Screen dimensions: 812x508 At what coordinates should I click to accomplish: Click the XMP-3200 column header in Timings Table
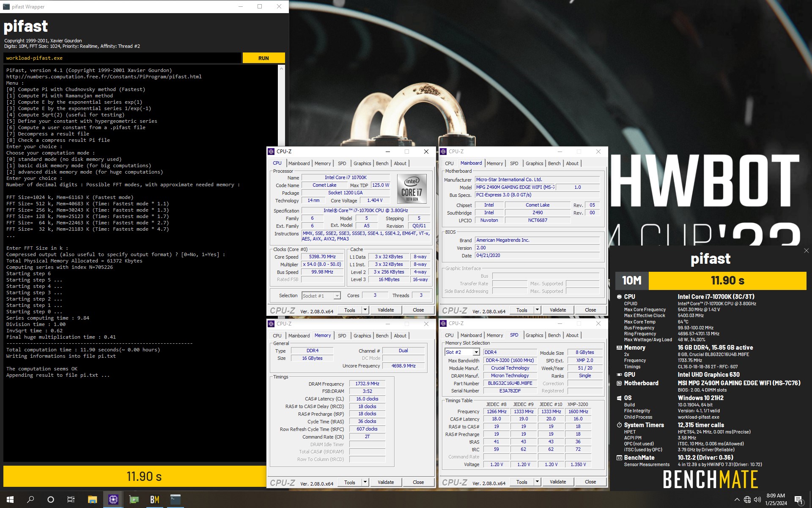(x=578, y=404)
